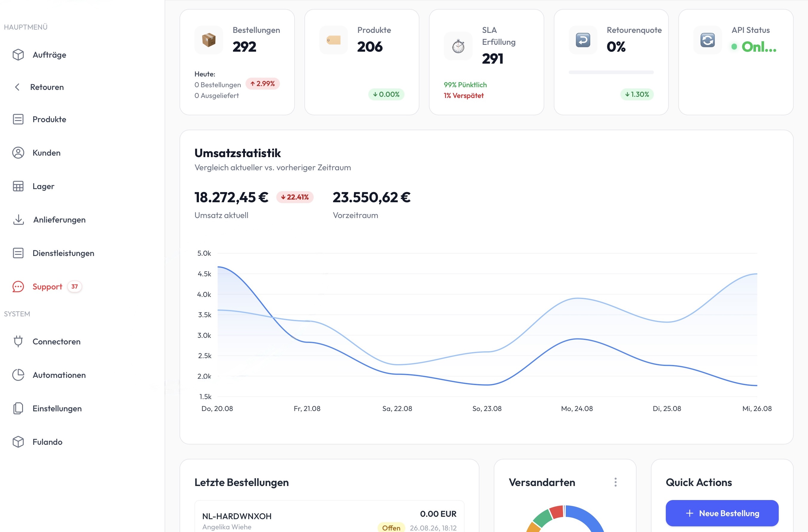The image size is (808, 532).
Task: Click the Retourenquote progress bar
Action: tap(611, 72)
